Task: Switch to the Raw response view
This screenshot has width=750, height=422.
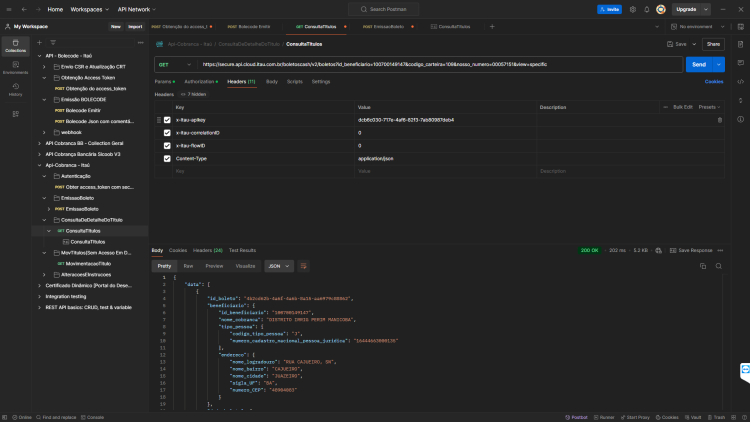Action: coord(188,266)
